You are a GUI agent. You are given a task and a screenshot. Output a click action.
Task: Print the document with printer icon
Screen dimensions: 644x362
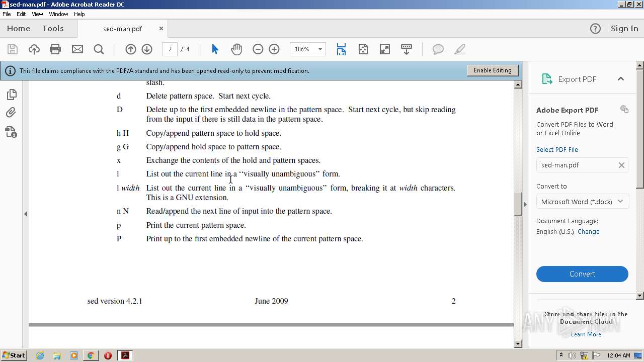click(x=55, y=49)
